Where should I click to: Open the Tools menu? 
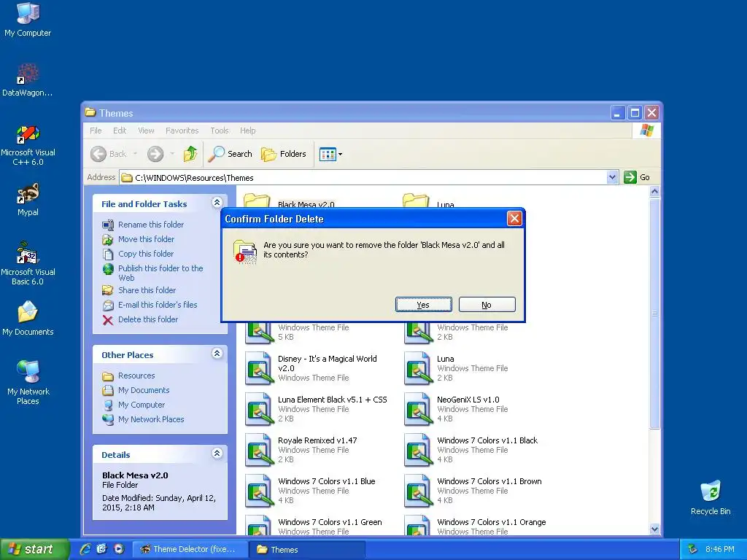pos(220,131)
